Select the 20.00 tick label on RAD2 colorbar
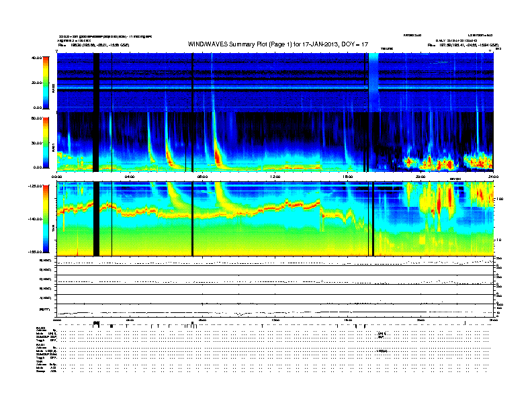Image resolution: width=532 pixels, height=411 pixels. (x=37, y=83)
